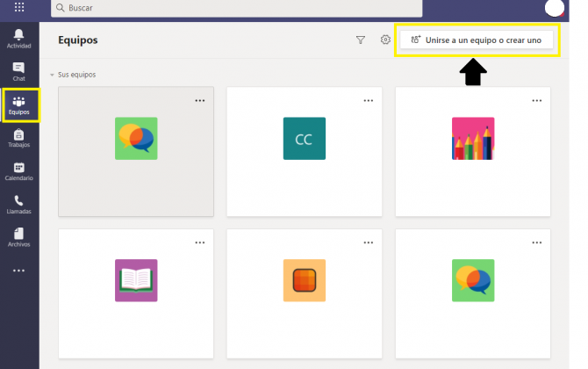Click the Equipos page heading

(x=77, y=40)
